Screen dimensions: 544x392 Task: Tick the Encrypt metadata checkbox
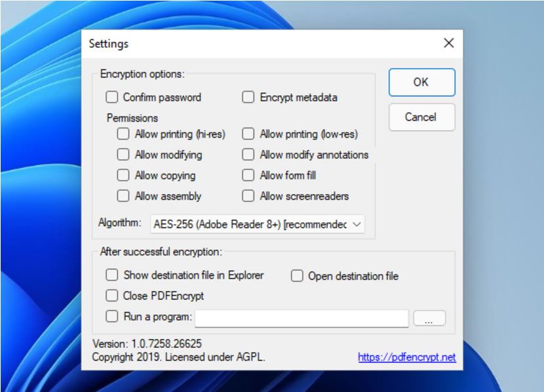(x=248, y=97)
